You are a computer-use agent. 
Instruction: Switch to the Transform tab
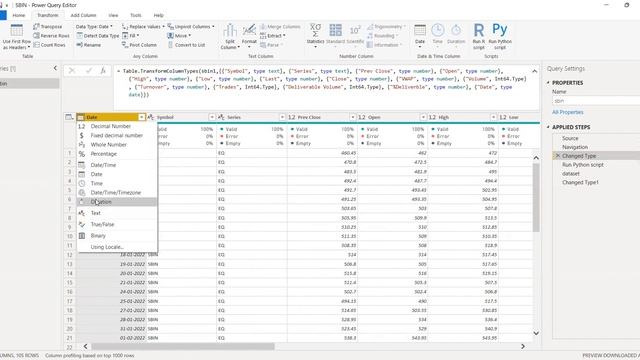point(48,15)
